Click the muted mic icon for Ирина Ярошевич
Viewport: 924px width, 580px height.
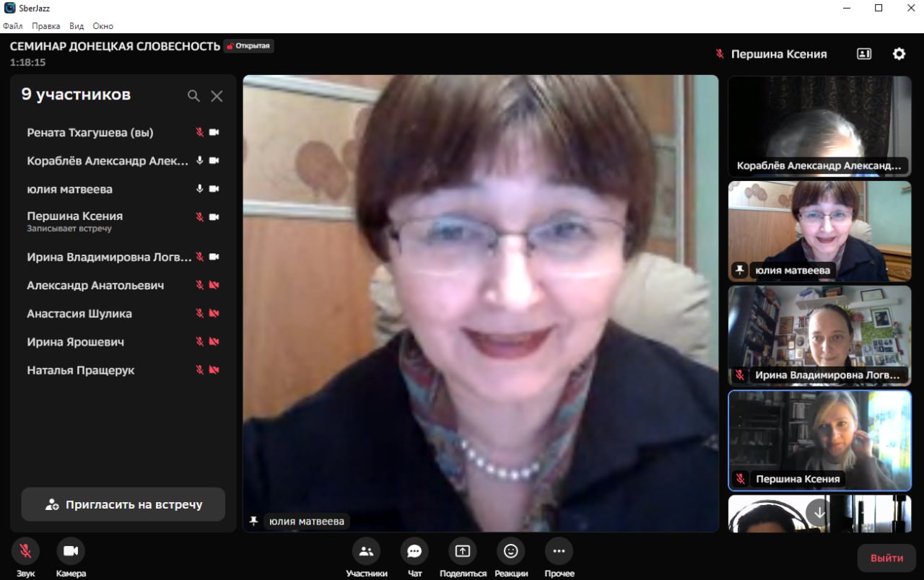(200, 341)
